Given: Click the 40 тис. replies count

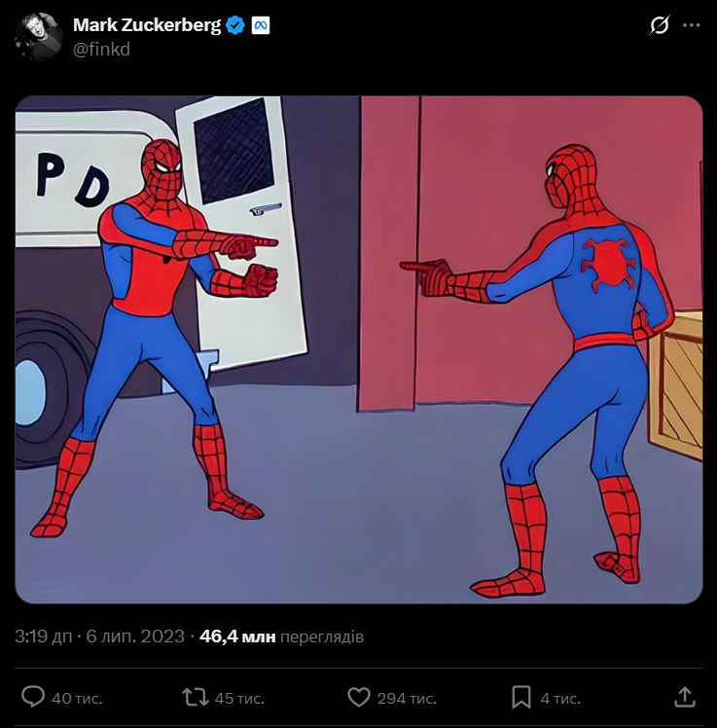Looking at the screenshot, I should coord(77,698).
